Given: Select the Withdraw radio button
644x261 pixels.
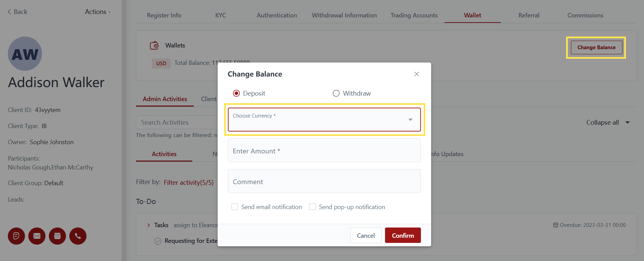Looking at the screenshot, I should pyautogui.click(x=336, y=93).
